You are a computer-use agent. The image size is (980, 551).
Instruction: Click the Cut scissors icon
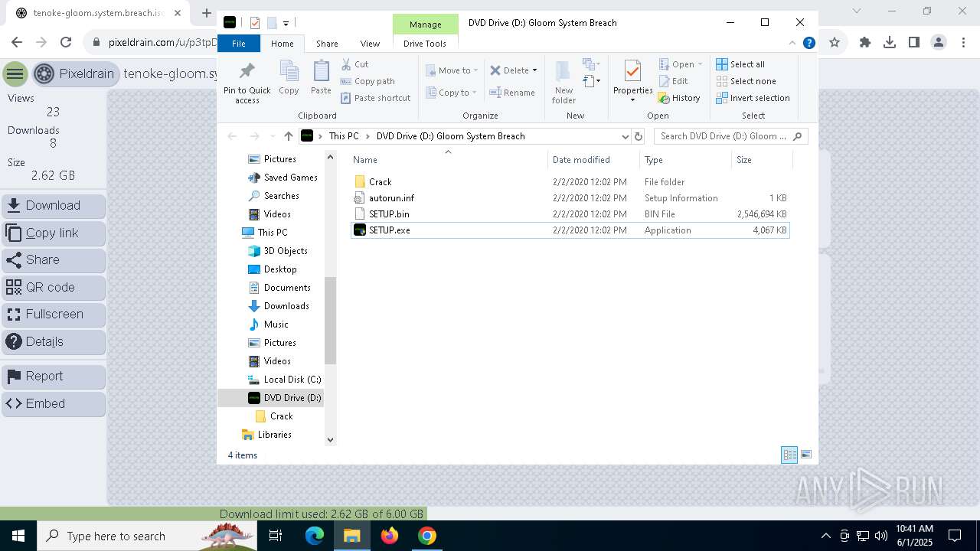point(346,64)
